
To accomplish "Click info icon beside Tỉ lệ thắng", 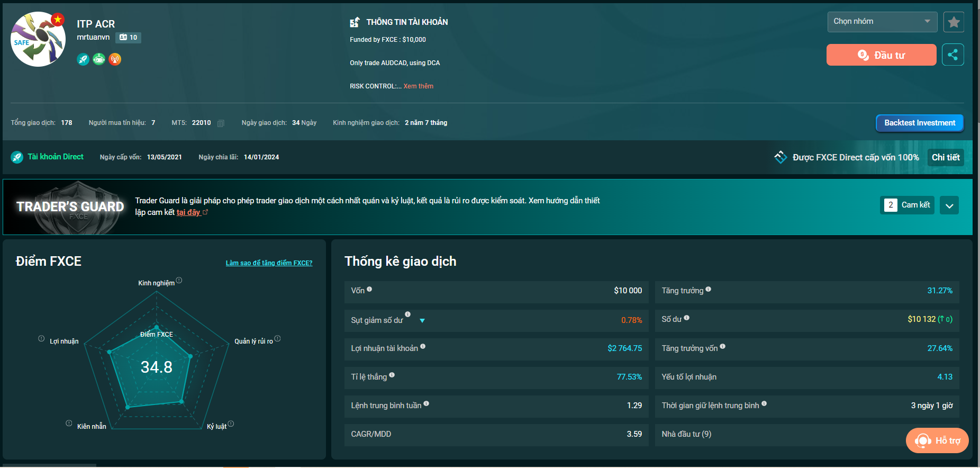I will click(x=392, y=375).
